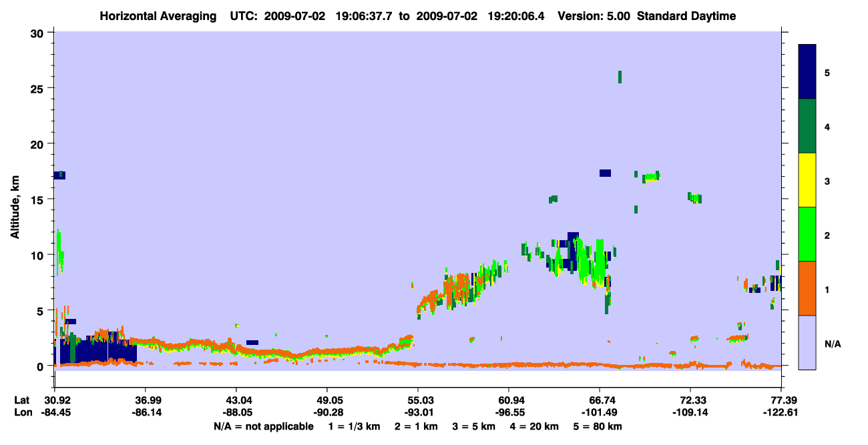Click the yellow level 3 colorbar segment
The height and width of the screenshot is (445, 868).
click(x=807, y=180)
